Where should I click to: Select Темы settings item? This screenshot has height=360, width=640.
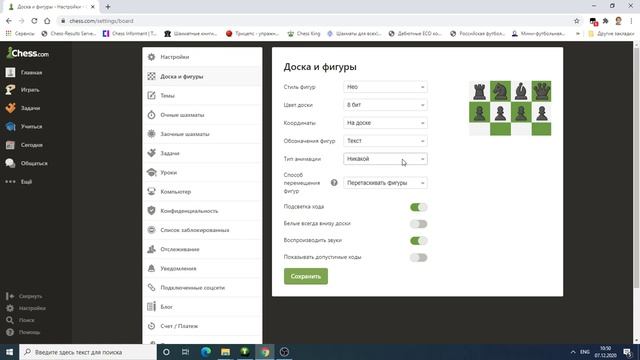tap(202, 96)
